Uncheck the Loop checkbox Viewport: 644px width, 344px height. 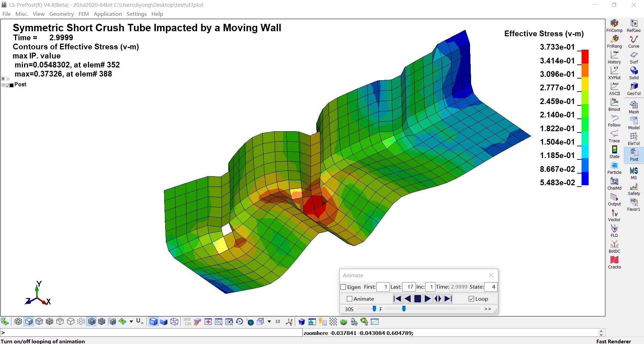(471, 299)
